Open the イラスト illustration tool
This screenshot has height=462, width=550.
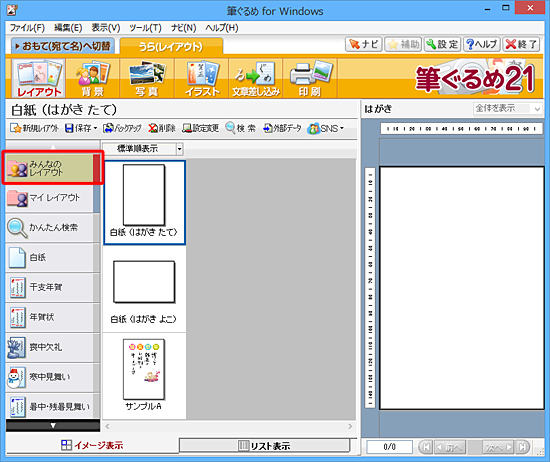coord(202,78)
